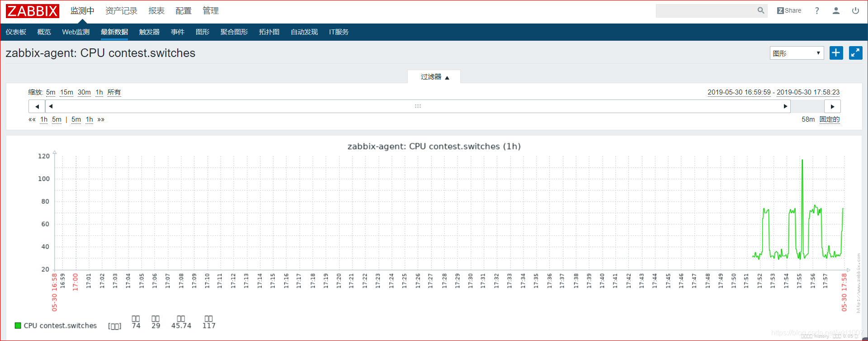868x341 pixels.
Task: Go to 聚合图形 submenu tab
Action: 234,32
